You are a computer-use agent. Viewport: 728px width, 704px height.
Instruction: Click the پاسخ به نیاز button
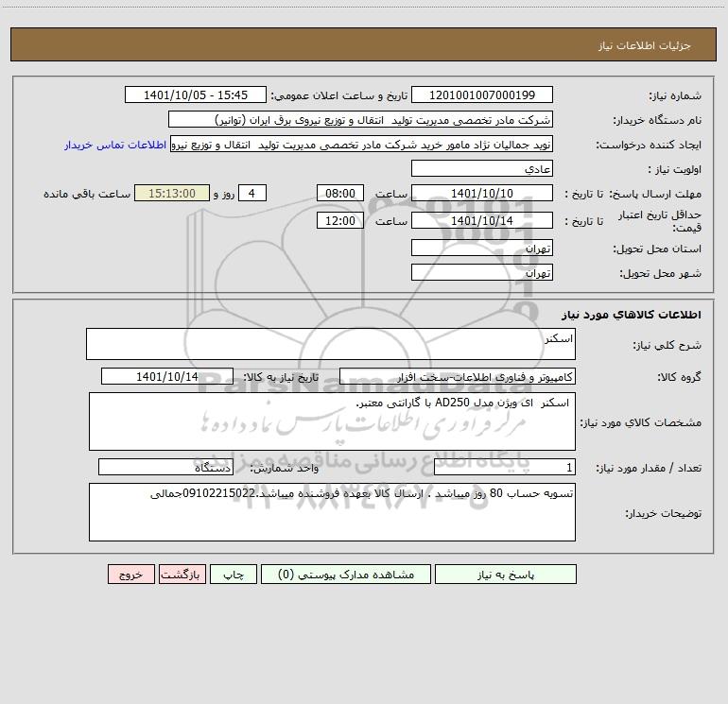506,574
